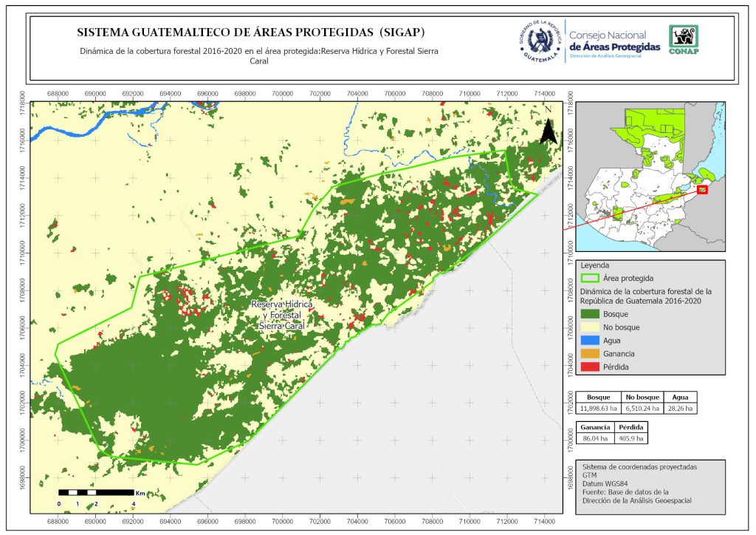Click the Consejo Nacional de Áreas Protegidas wordmark
The height and width of the screenshot is (535, 756).
614,41
